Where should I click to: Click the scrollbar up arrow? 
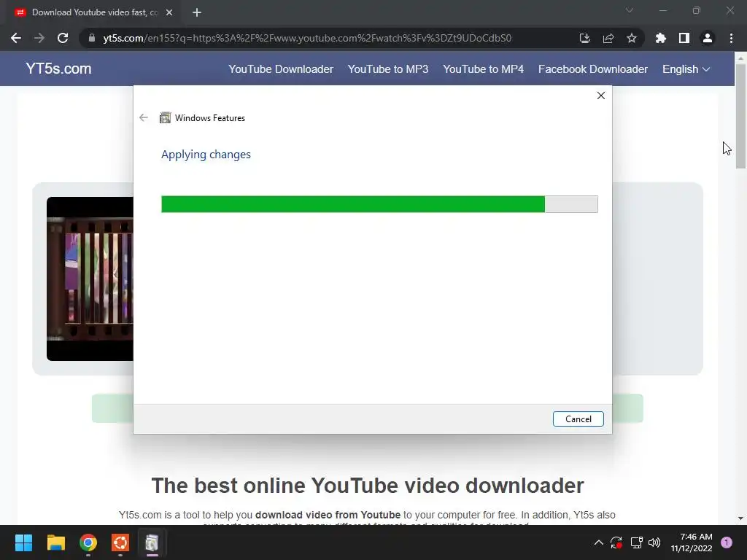[x=740, y=58]
